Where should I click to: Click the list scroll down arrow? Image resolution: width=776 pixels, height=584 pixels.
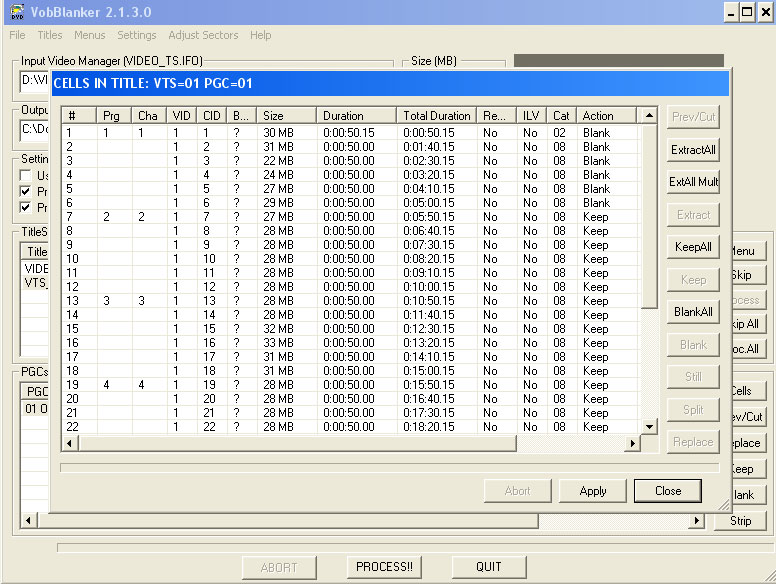click(649, 426)
